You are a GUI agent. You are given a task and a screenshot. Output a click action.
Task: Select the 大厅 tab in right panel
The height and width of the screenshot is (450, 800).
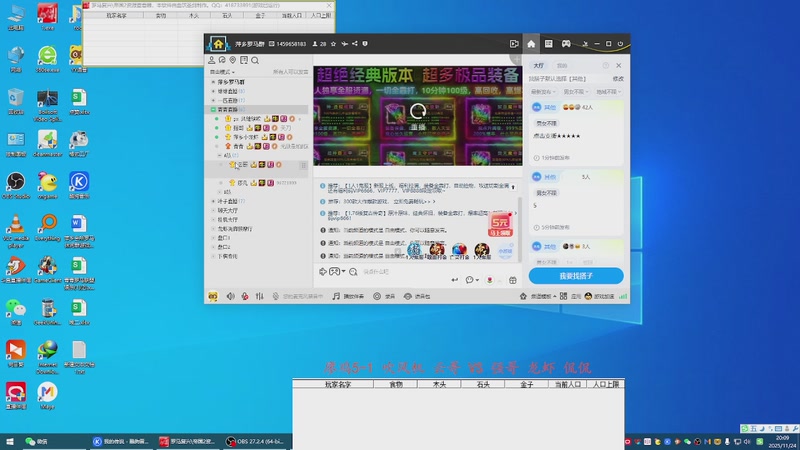[x=538, y=65]
